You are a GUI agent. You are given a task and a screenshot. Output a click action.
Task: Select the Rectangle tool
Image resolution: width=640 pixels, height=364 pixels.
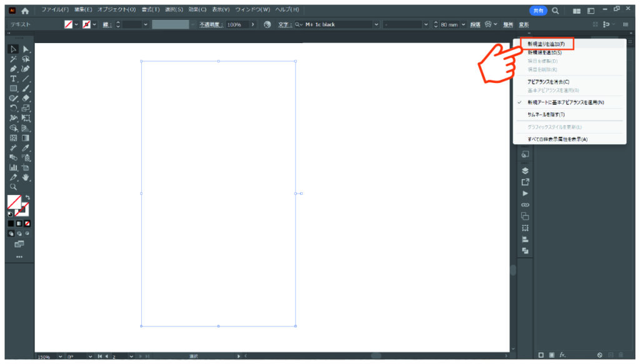[13, 89]
